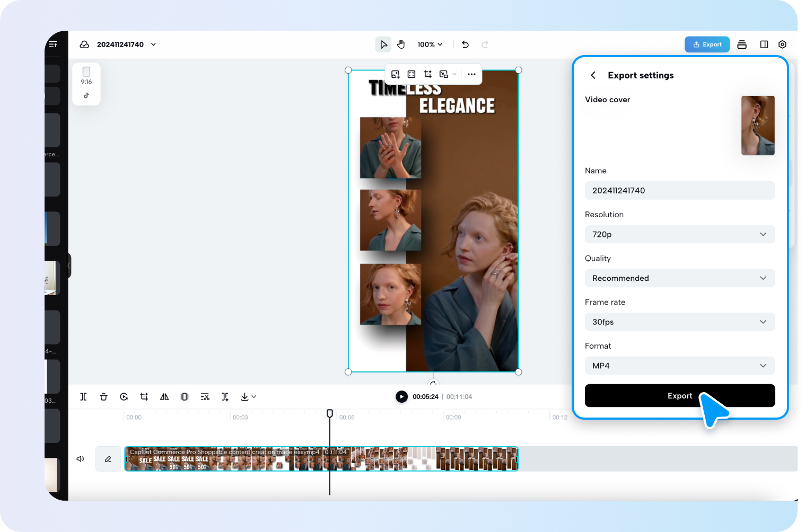Click the Mirror flip icon in timeline toolbar
Image resolution: width=805 pixels, height=532 pixels.
point(164,396)
